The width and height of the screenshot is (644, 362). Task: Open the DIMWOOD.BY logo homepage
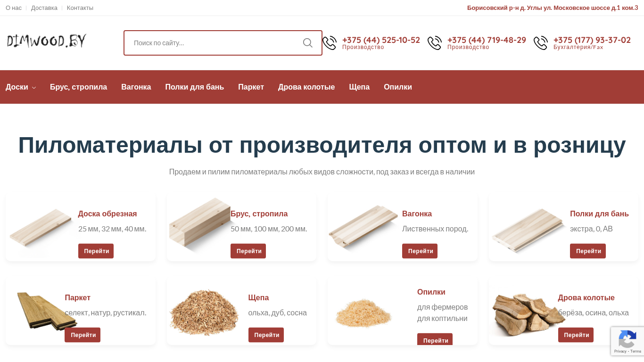pyautogui.click(x=47, y=41)
